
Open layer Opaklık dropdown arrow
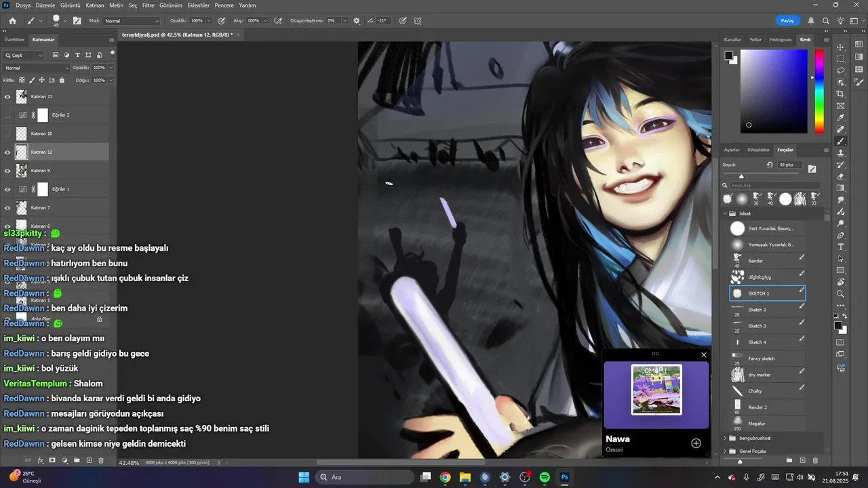click(x=111, y=68)
